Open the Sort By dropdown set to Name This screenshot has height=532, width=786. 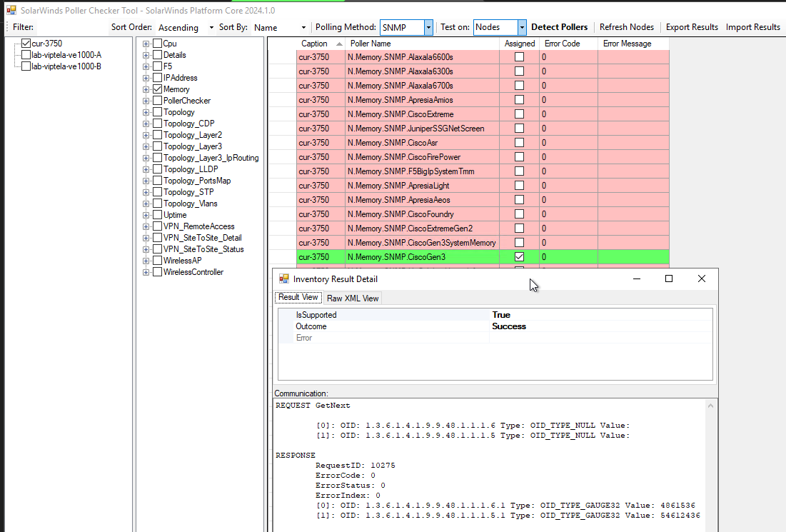303,27
